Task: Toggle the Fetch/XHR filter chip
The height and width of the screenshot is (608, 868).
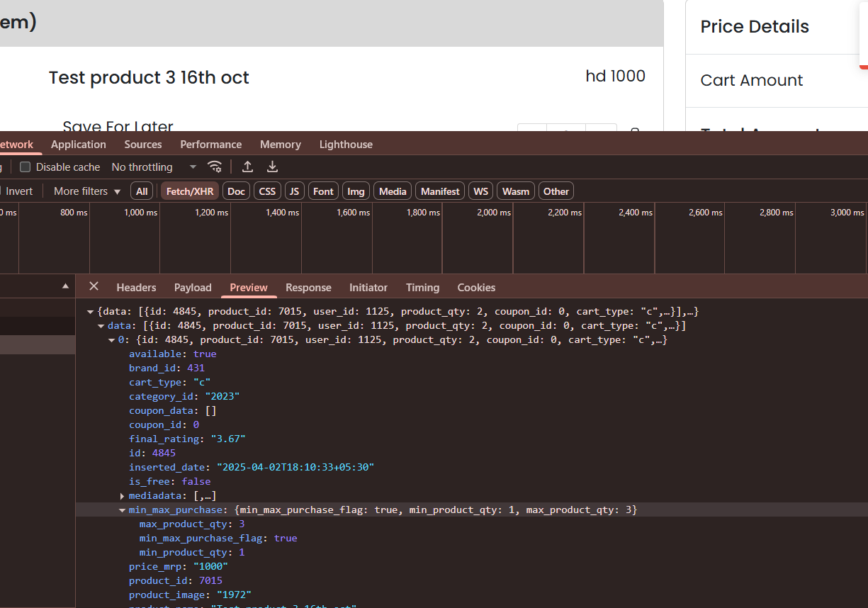Action: pos(190,191)
